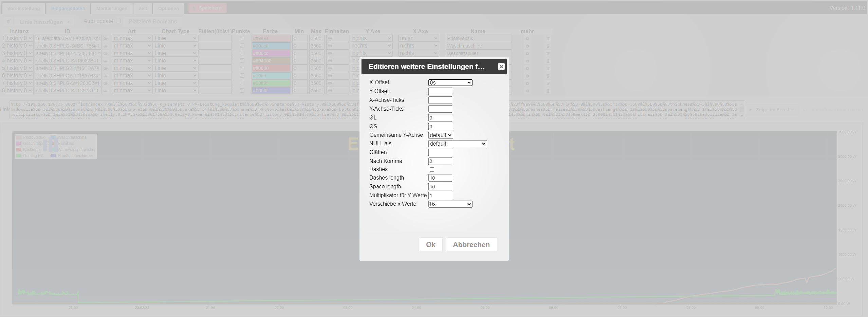Tick Punkte checkbox for the #00ffff line

(242, 76)
